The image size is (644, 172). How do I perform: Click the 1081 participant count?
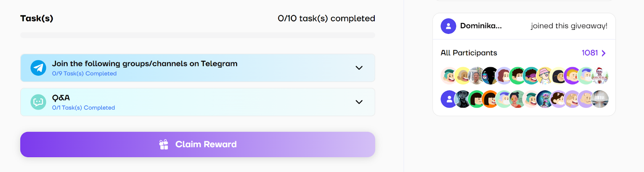590,53
